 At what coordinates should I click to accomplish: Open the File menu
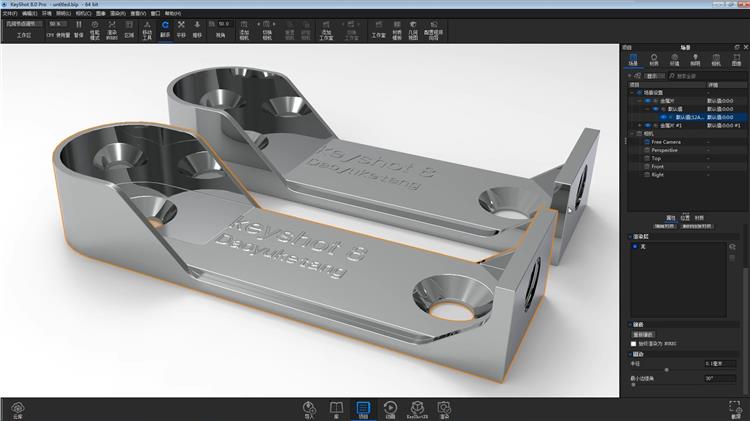[x=9, y=13]
